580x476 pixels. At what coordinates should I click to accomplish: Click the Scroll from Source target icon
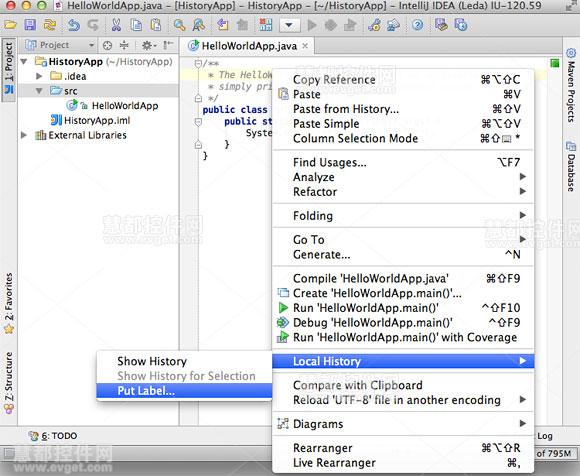tap(107, 45)
